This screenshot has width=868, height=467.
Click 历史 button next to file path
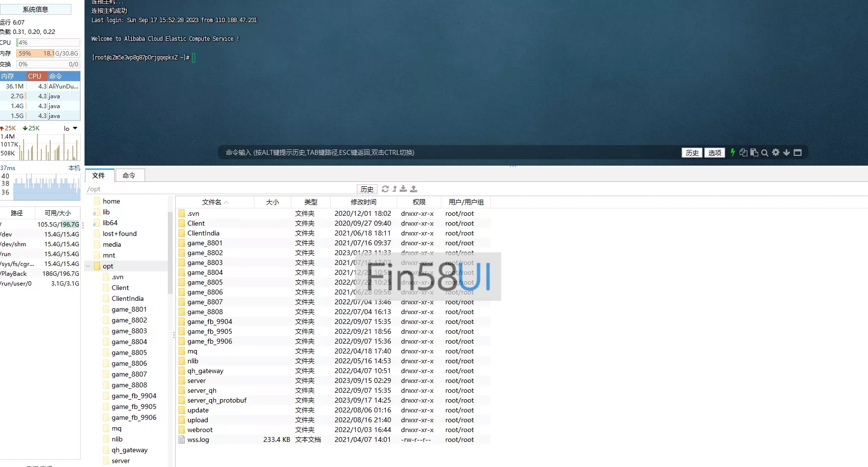point(367,189)
